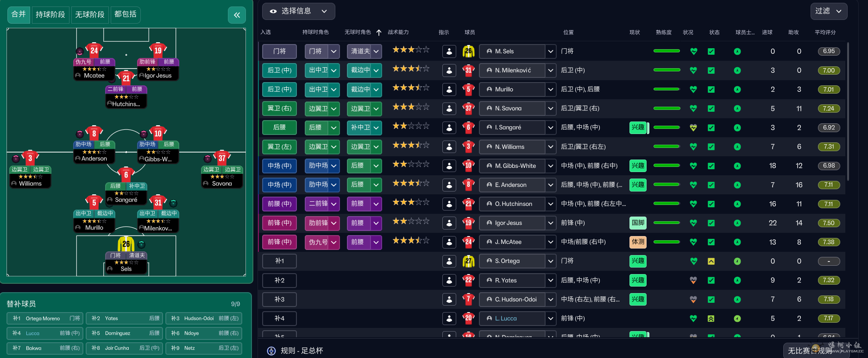Switch to the 合并 tab
Screen dimensions: 868x358
point(19,14)
